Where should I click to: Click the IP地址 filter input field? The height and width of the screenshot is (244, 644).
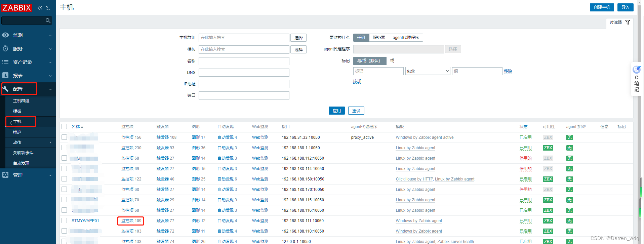(x=244, y=84)
